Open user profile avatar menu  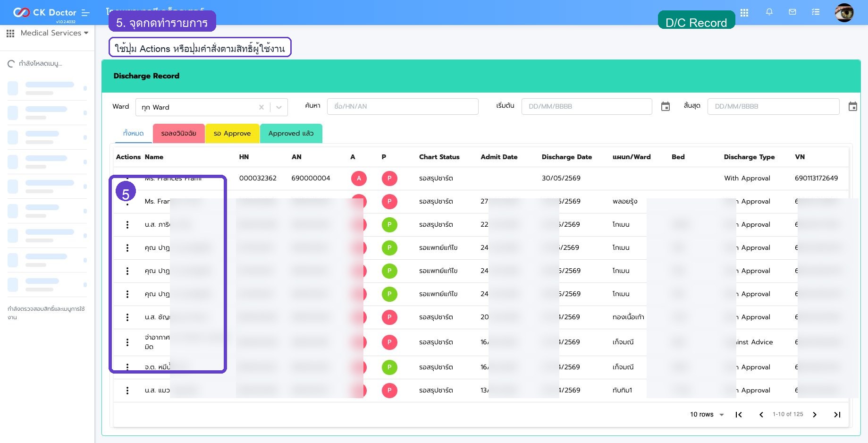[844, 13]
